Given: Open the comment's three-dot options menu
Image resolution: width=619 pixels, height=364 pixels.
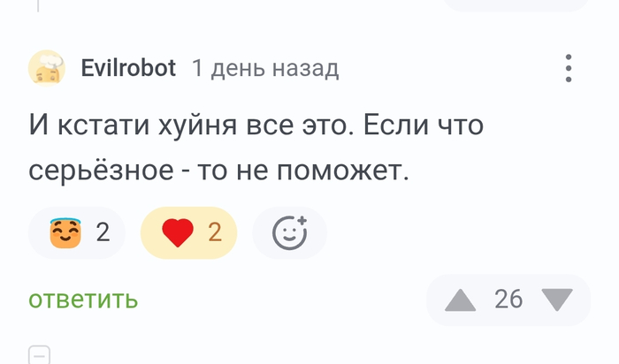Looking at the screenshot, I should (569, 68).
